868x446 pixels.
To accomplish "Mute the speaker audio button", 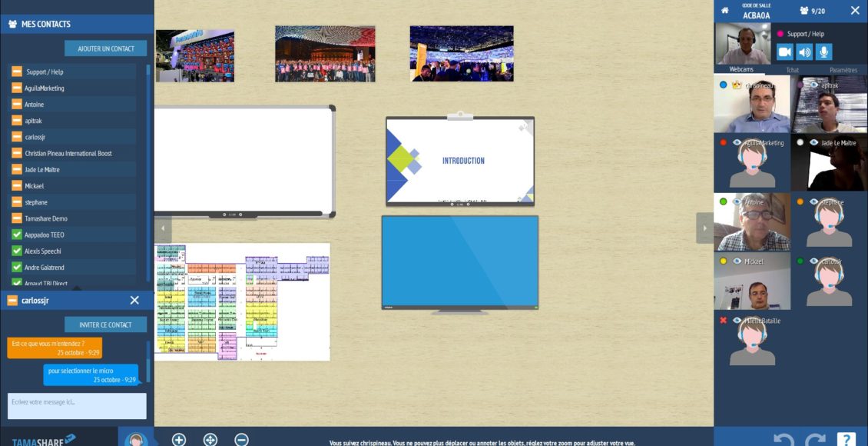I will 804,52.
